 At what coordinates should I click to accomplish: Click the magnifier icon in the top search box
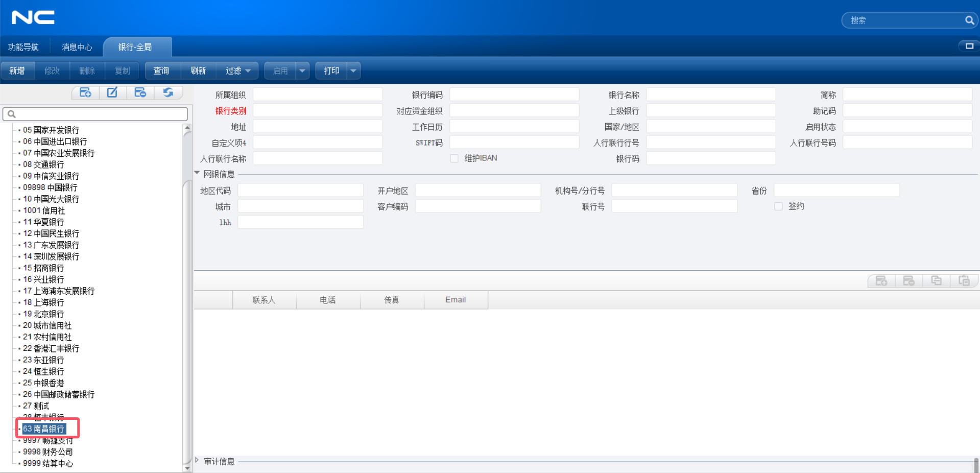pos(968,20)
